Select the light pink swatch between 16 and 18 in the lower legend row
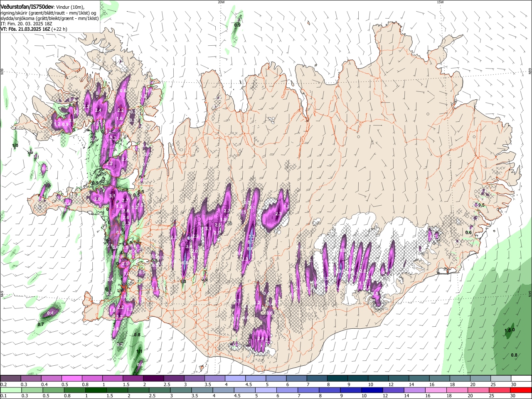 click(x=436, y=390)
